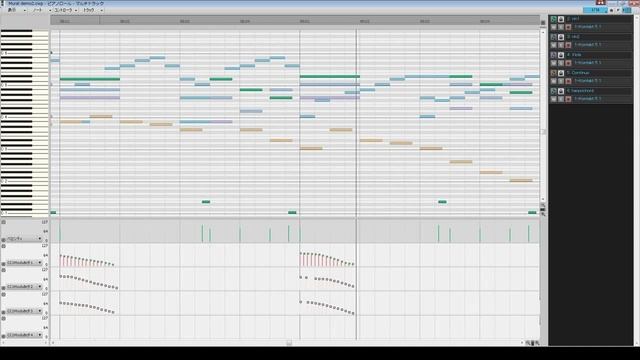The width and height of the screenshot is (640, 360).
Task: Open the 表示 menu
Action: coord(16,10)
